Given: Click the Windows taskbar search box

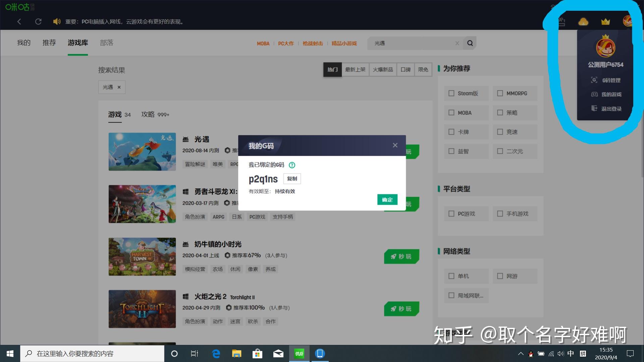Looking at the screenshot, I should 92,354.
